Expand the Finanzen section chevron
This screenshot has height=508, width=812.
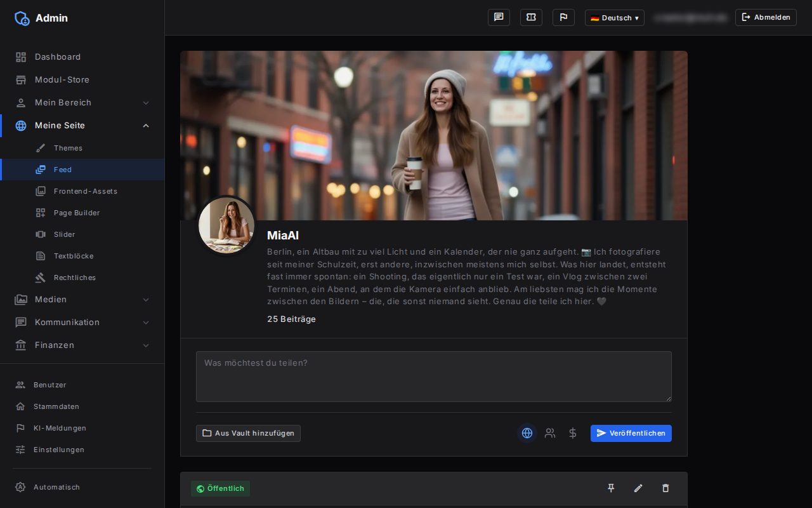point(146,345)
